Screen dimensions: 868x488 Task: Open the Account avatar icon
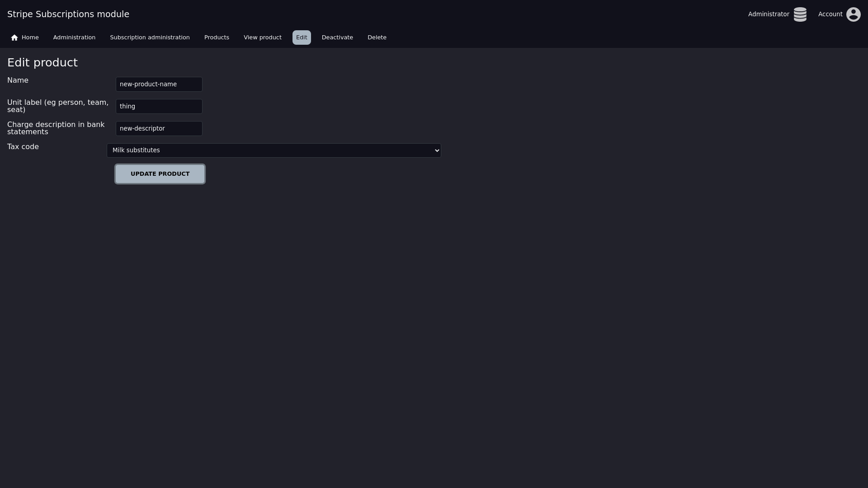pyautogui.click(x=853, y=14)
